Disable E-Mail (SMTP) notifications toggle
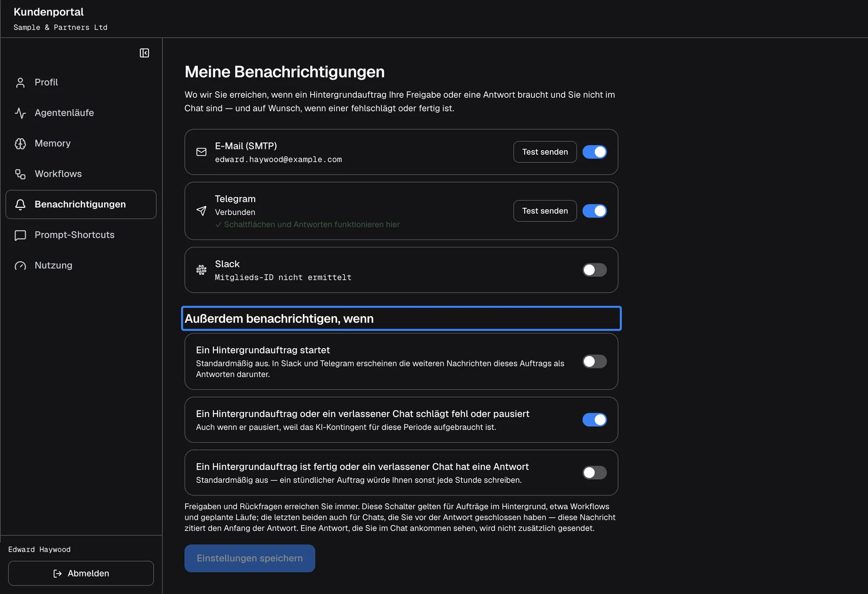 [595, 152]
